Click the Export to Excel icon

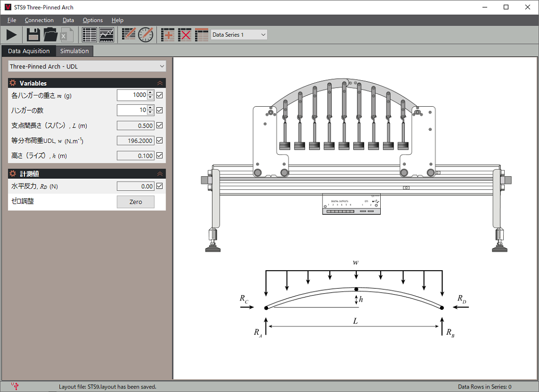pos(66,35)
